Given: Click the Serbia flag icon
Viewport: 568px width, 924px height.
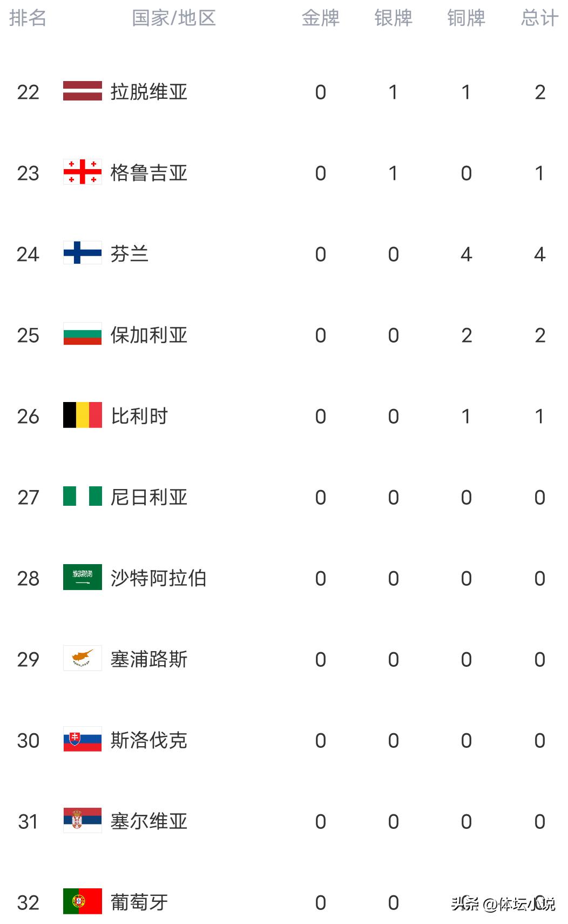Looking at the screenshot, I should (82, 820).
